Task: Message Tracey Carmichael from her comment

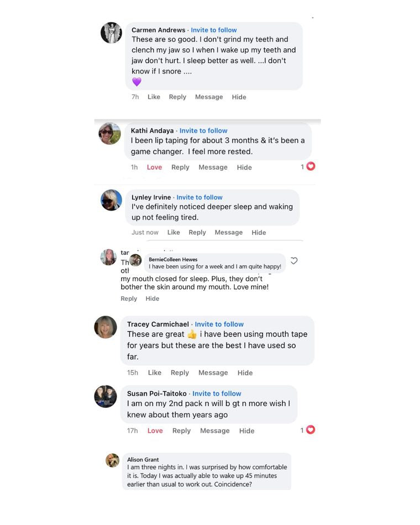Action: pos(213,372)
